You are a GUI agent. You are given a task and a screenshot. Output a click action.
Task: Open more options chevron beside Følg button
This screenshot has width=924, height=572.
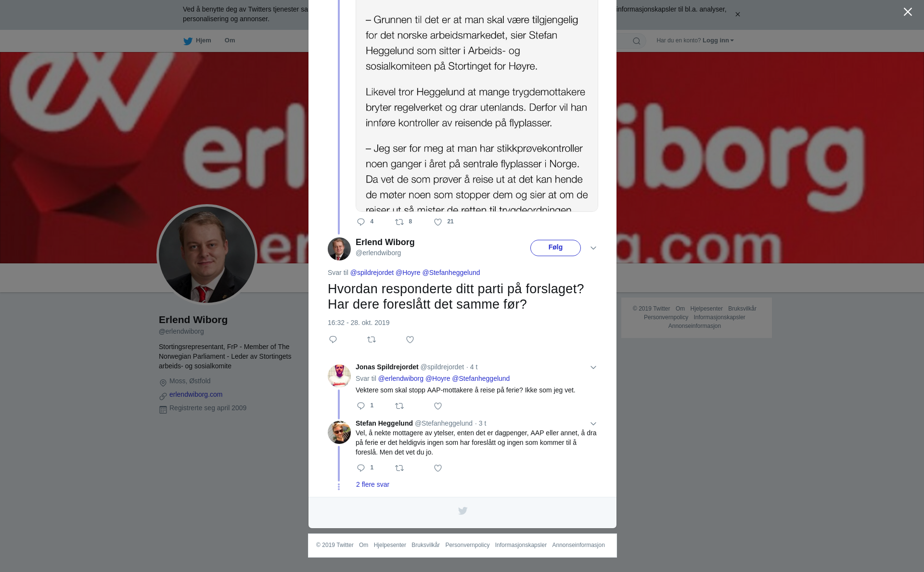click(x=593, y=248)
